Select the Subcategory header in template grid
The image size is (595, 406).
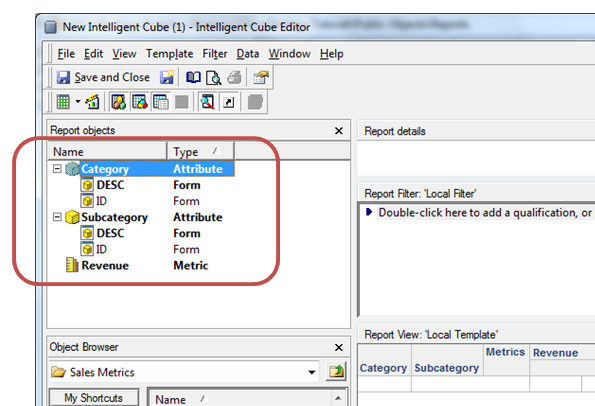(447, 368)
